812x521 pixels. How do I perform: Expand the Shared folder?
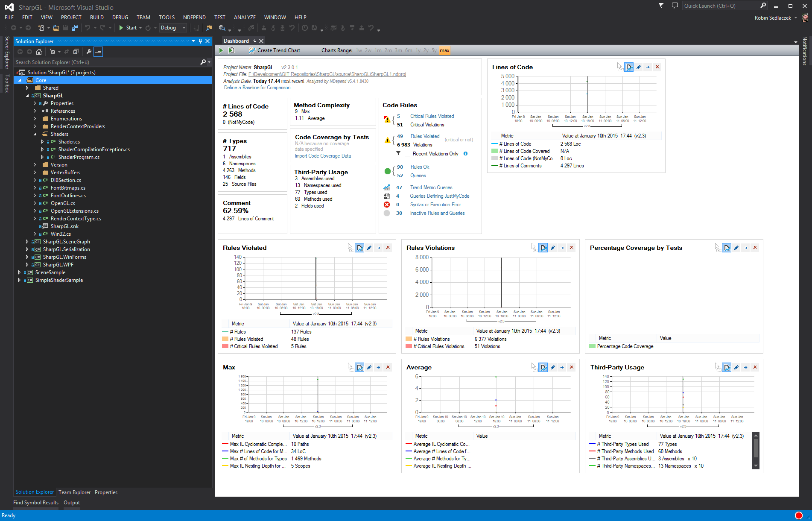(x=27, y=88)
